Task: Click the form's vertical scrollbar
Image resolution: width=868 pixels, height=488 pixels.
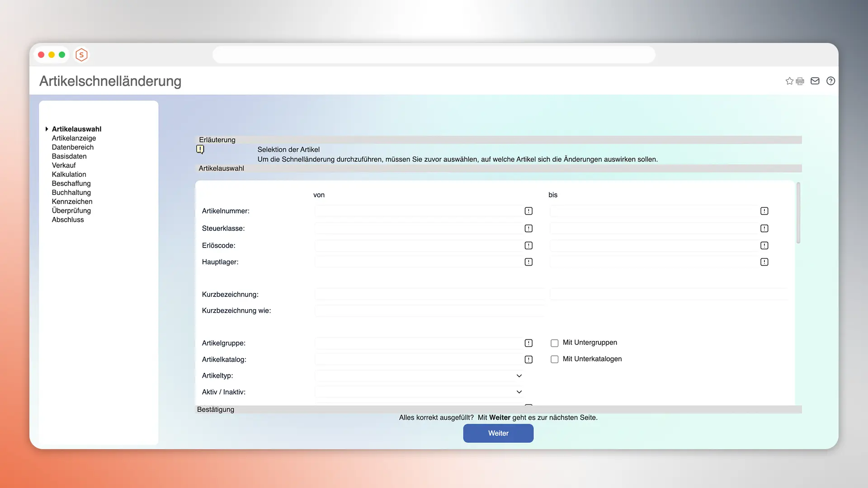Action: pos(798,213)
